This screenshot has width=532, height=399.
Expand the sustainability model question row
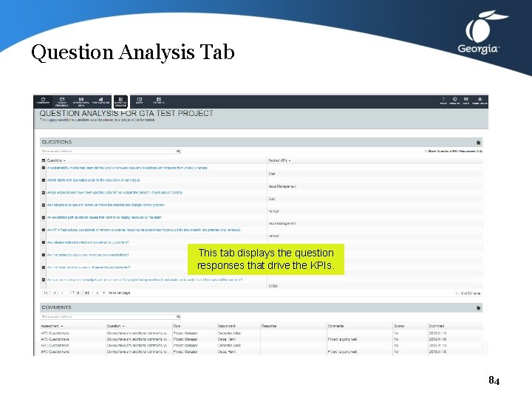(x=44, y=168)
